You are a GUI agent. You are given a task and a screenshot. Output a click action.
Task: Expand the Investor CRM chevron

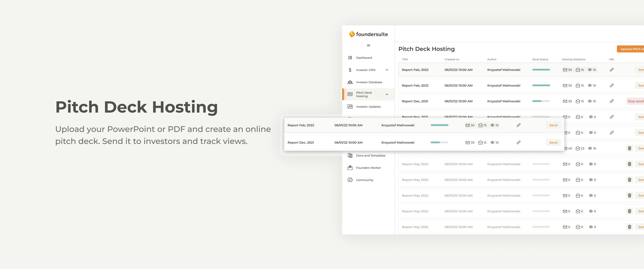coord(387,70)
